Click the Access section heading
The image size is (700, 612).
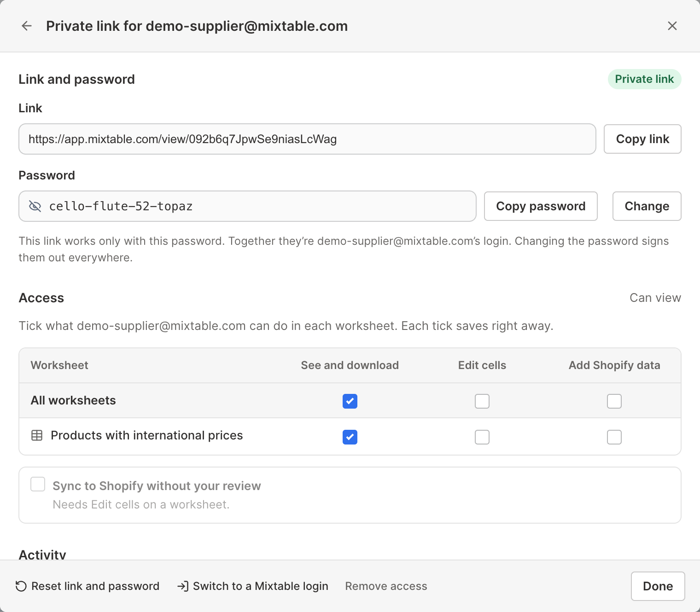point(41,298)
